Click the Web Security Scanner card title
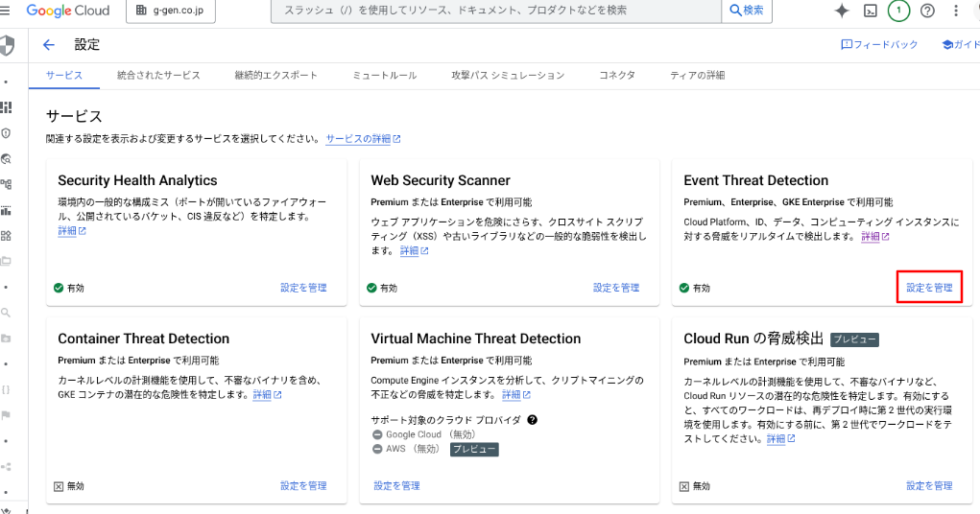The width and height of the screenshot is (980, 514). (x=441, y=180)
